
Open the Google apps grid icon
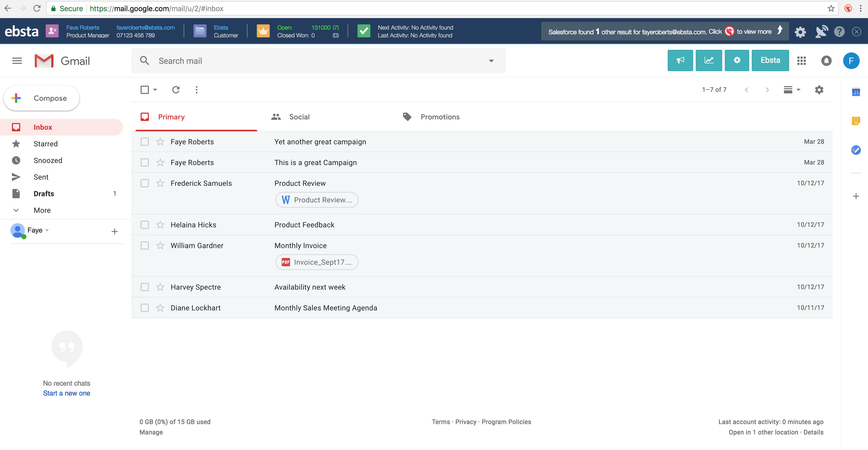coord(801,61)
